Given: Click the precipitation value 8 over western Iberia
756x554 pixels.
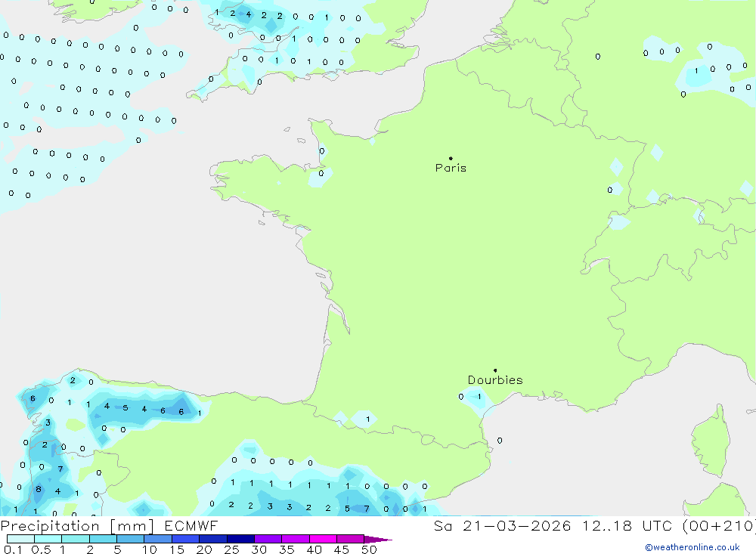Looking at the screenshot, I should tap(39, 490).
